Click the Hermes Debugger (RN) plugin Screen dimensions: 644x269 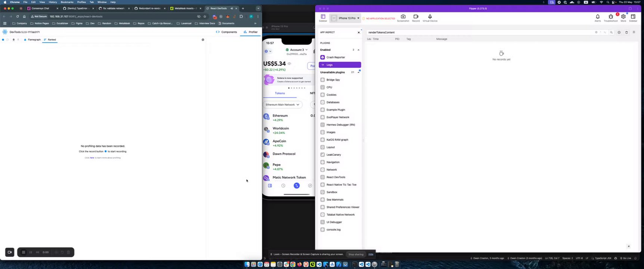coord(340,124)
